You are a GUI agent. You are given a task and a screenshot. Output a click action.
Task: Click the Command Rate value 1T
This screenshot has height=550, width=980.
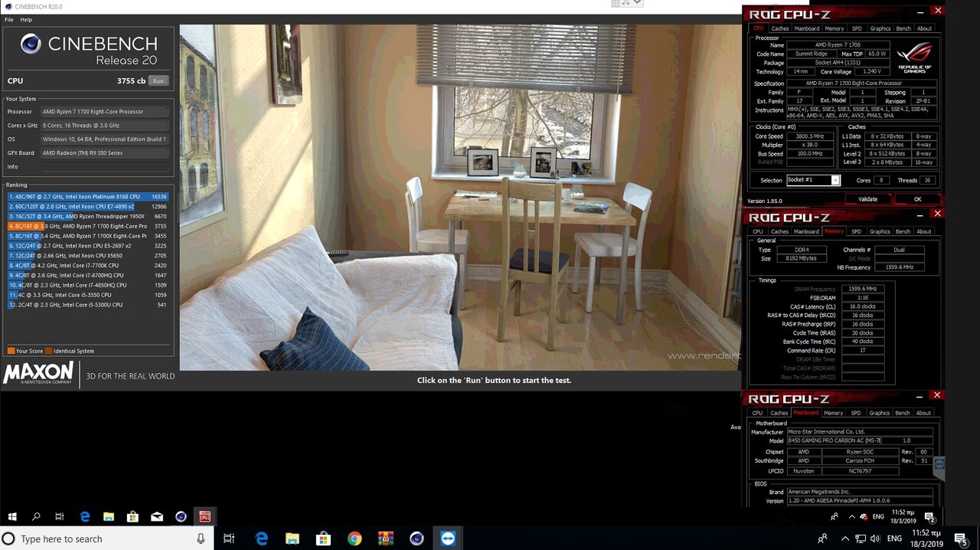coord(863,351)
